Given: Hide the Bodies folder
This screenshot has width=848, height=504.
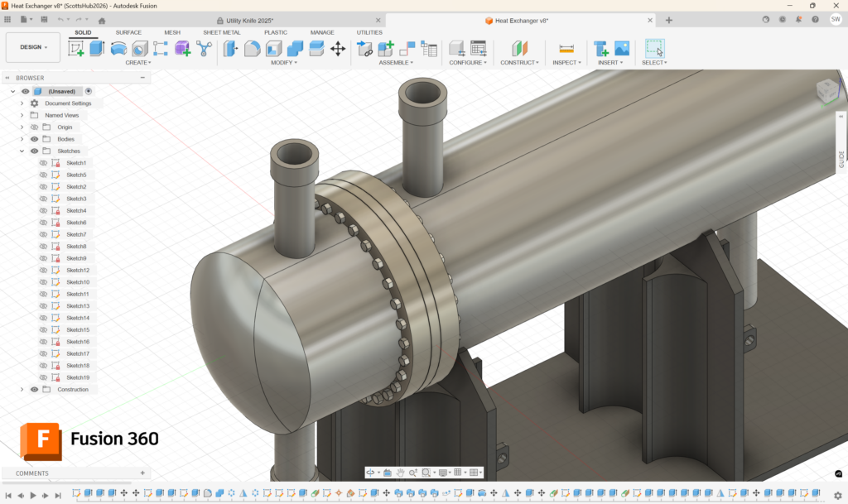Looking at the screenshot, I should 34,139.
